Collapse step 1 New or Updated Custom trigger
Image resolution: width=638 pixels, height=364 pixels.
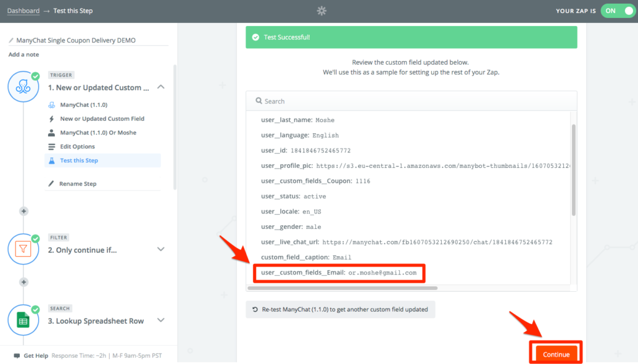coord(161,87)
